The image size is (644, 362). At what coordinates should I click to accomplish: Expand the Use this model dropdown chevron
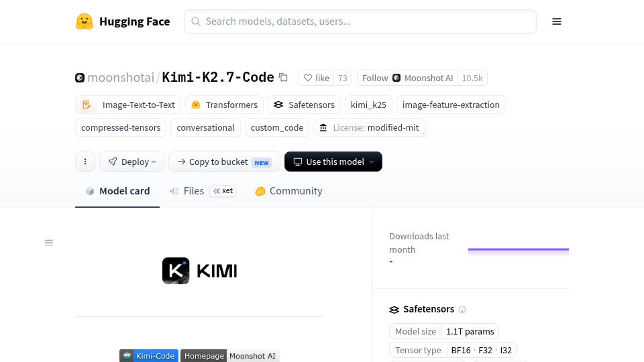pyautogui.click(x=372, y=162)
